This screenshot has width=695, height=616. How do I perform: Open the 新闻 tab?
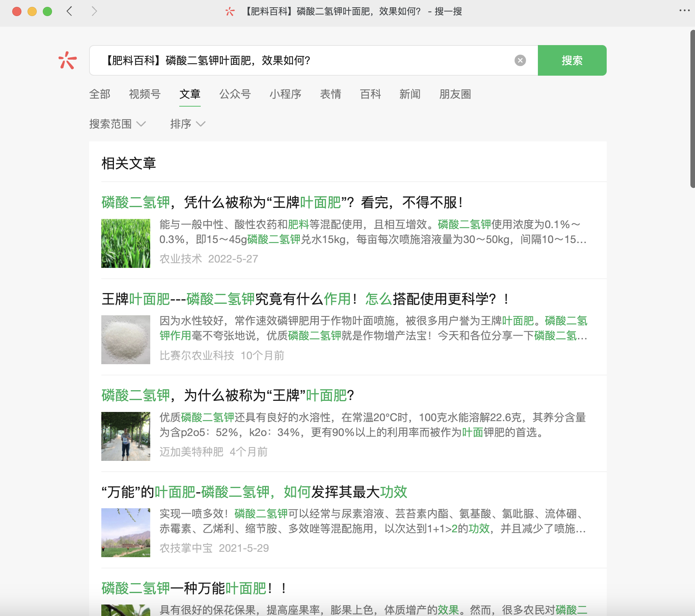tap(410, 94)
